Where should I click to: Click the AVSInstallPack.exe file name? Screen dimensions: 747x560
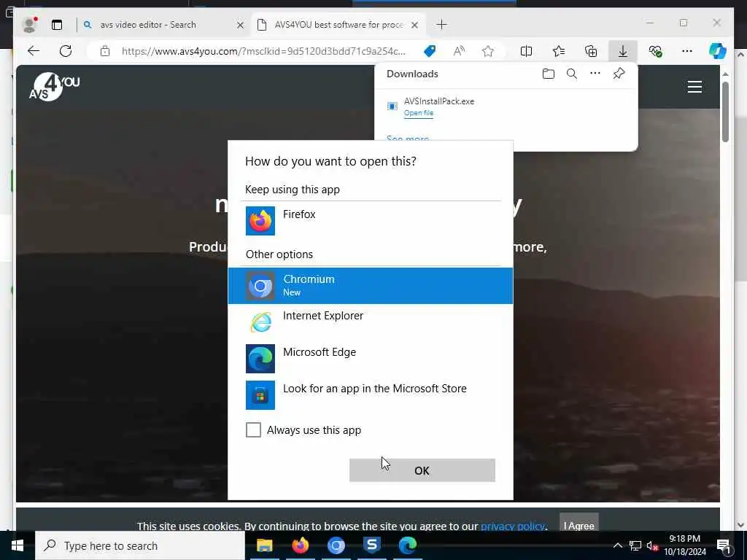(438, 101)
